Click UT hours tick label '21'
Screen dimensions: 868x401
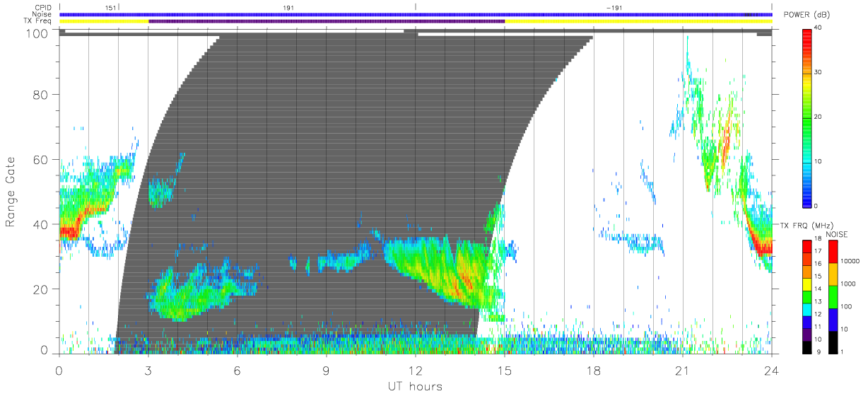click(683, 370)
